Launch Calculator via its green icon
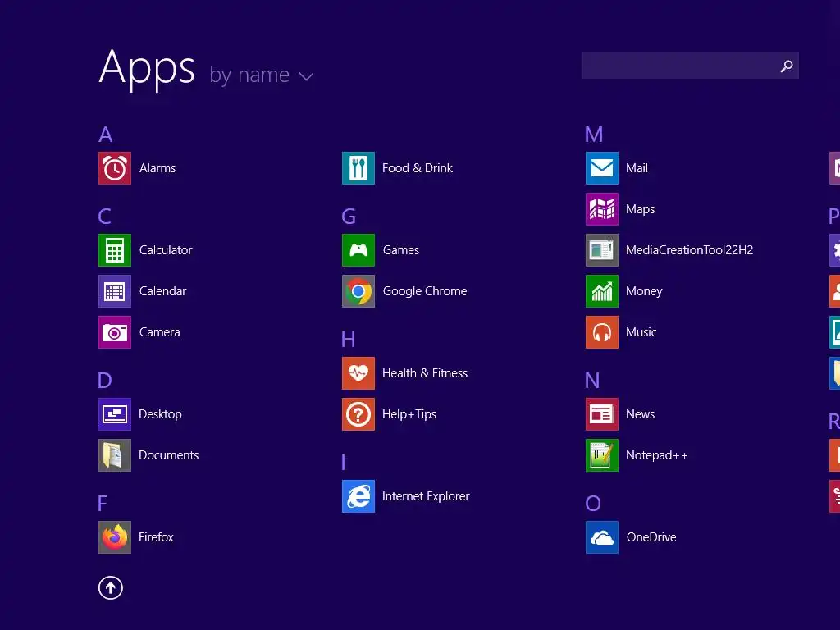 115,250
